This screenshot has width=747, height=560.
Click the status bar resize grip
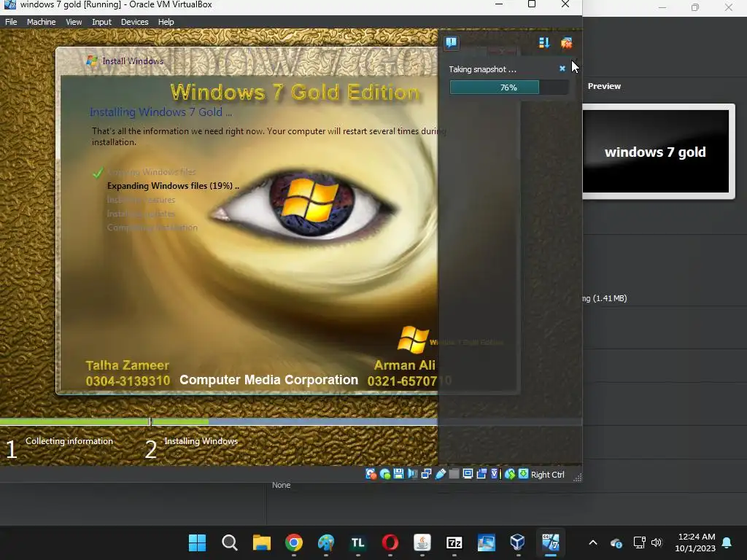(x=577, y=478)
